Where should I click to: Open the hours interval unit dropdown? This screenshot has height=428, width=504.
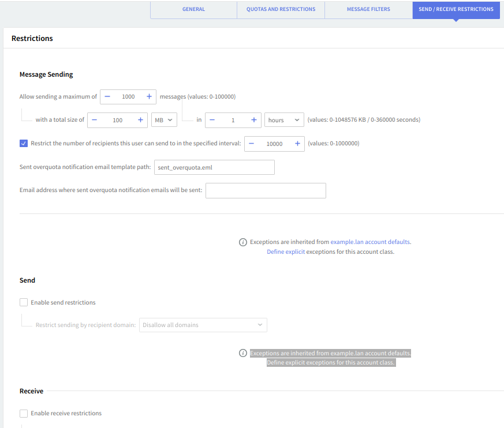[284, 120]
